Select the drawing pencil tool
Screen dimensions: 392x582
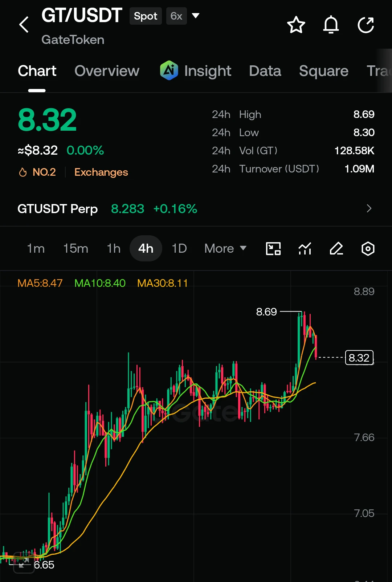(x=336, y=249)
